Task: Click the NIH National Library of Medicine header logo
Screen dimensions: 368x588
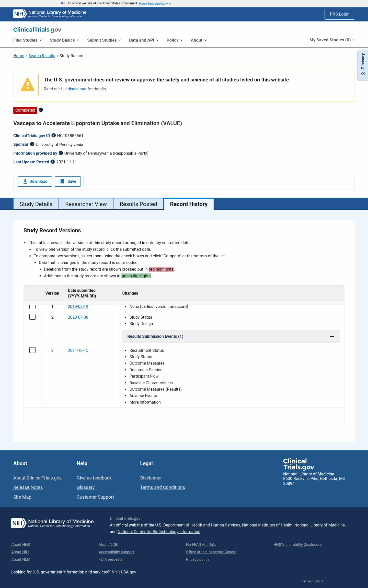Action: pyautogui.click(x=50, y=14)
